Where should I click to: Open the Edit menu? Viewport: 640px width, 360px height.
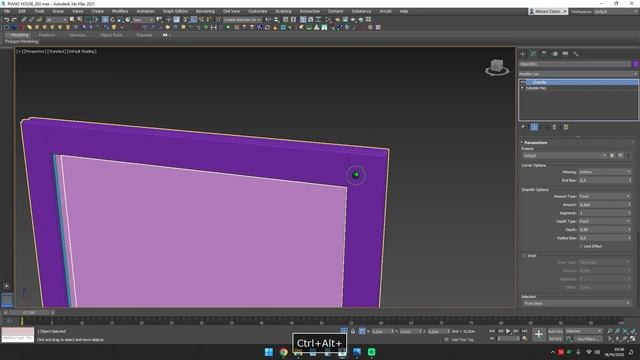[x=22, y=11]
